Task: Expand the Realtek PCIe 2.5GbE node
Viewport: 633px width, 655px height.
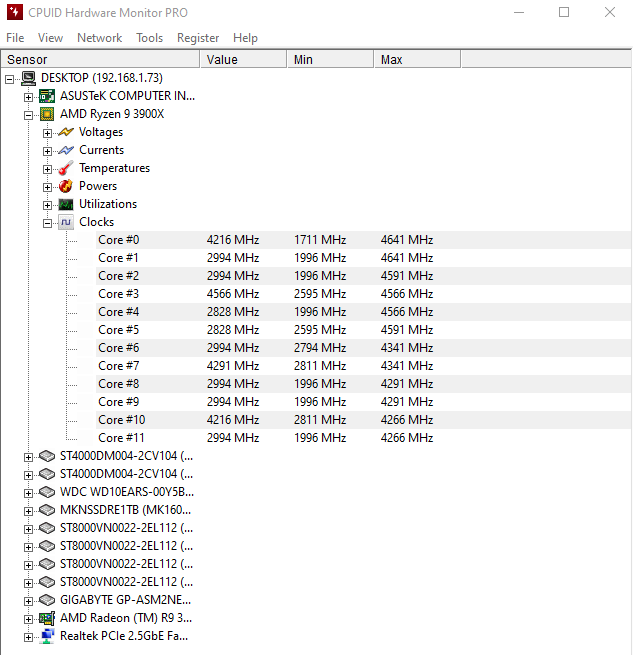Action: pyautogui.click(x=28, y=637)
